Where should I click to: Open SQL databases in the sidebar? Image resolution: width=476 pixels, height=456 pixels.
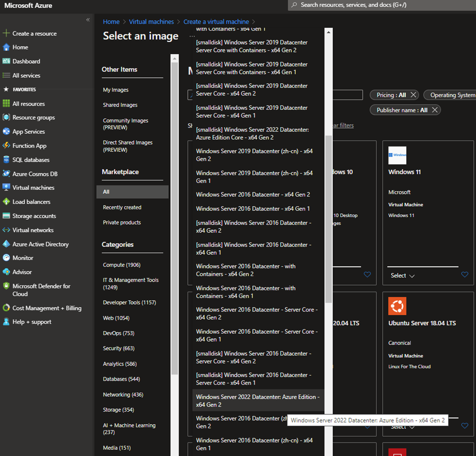(x=31, y=160)
